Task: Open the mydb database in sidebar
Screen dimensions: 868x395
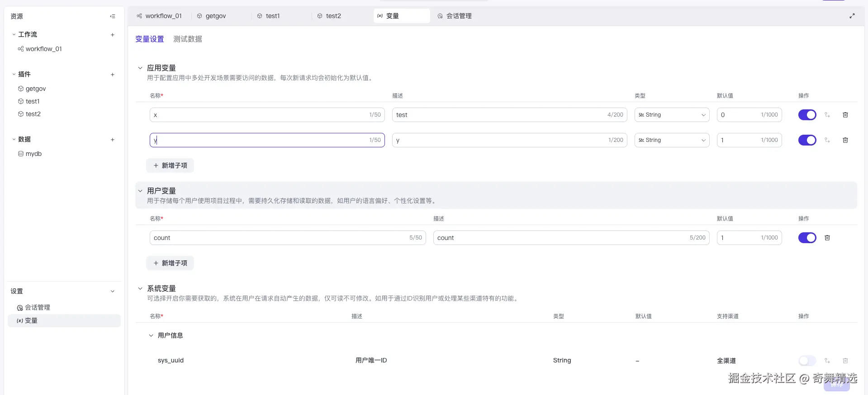Action: [x=33, y=154]
